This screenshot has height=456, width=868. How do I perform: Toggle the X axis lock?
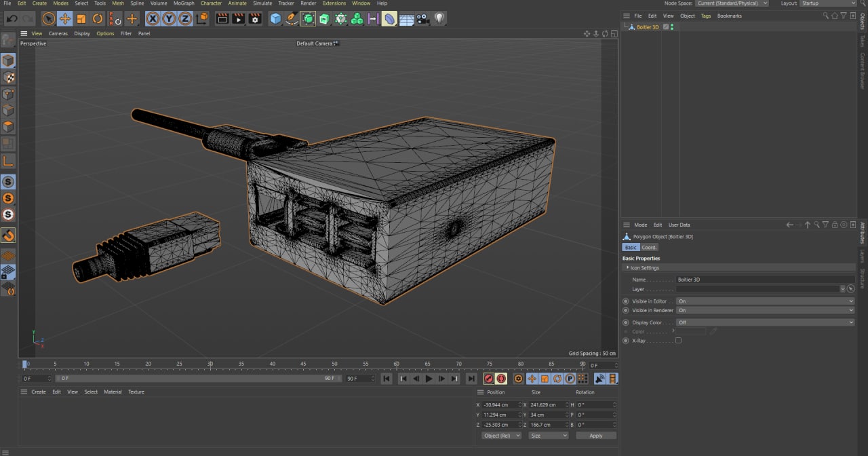coord(153,19)
